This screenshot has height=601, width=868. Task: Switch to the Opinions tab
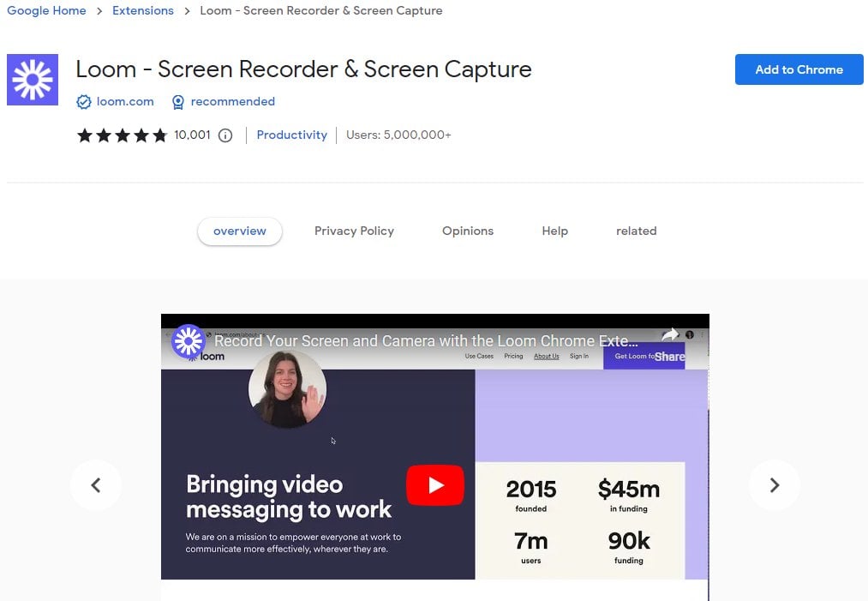tap(468, 231)
